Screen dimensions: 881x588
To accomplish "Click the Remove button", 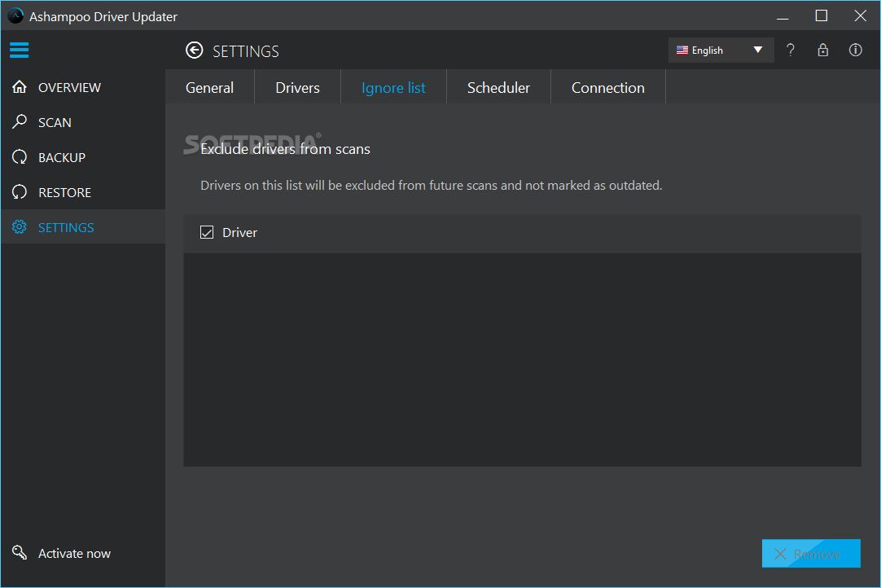I will coord(811,553).
